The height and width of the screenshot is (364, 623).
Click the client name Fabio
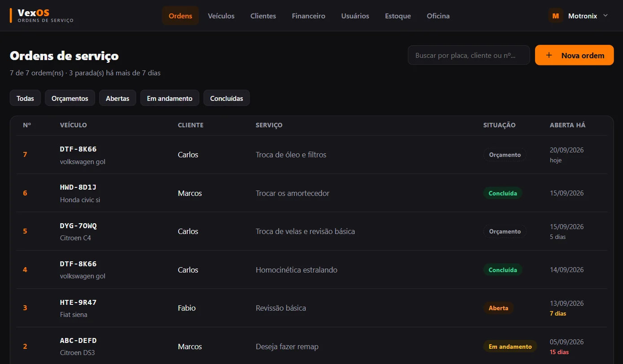[x=187, y=308]
